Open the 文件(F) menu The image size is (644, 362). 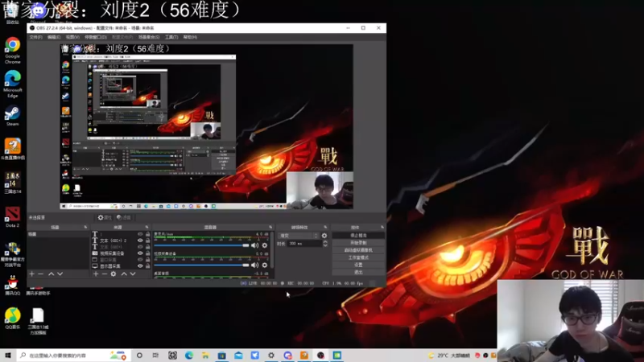point(35,37)
